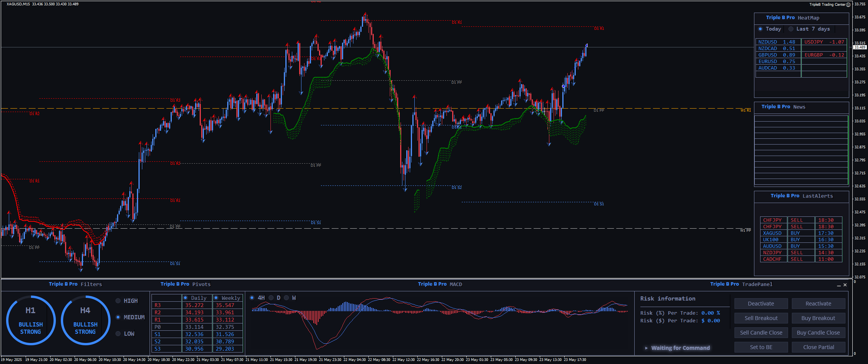Click the H4 bullish strength gauge
This screenshot has height=364, width=868.
pyautogui.click(x=85, y=320)
